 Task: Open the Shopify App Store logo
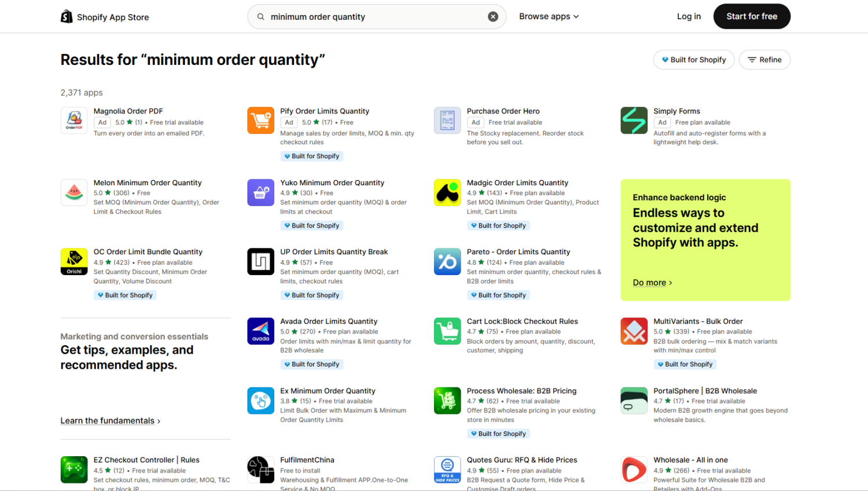coord(105,17)
